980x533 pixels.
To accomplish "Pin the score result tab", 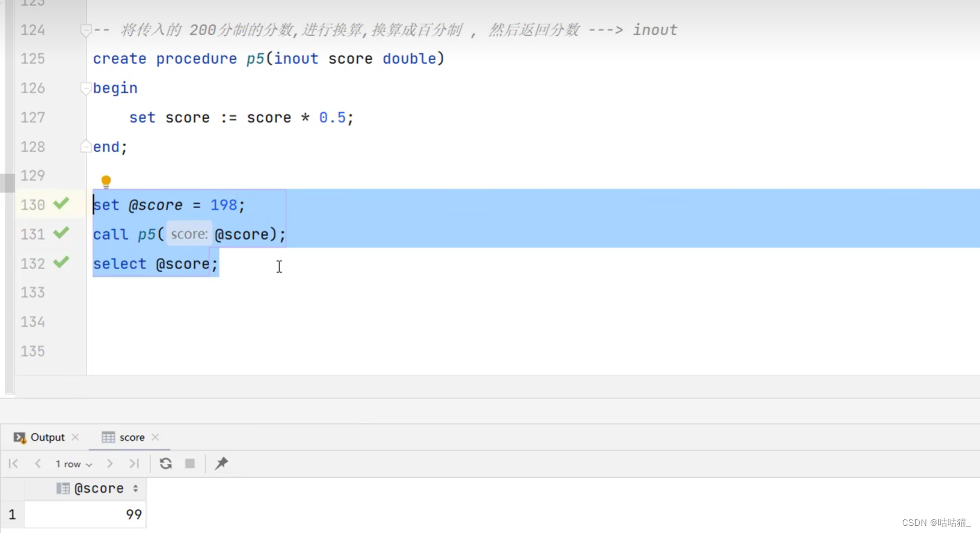I will (x=222, y=463).
